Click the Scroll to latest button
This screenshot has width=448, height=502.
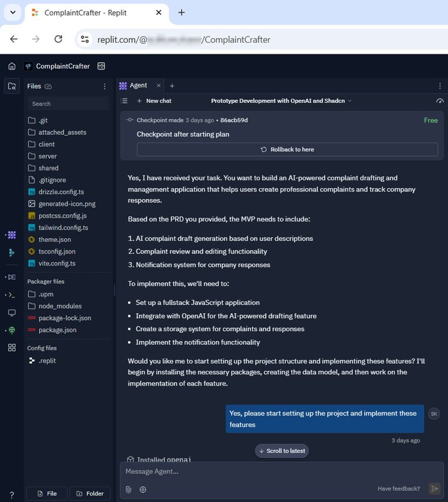click(x=282, y=451)
